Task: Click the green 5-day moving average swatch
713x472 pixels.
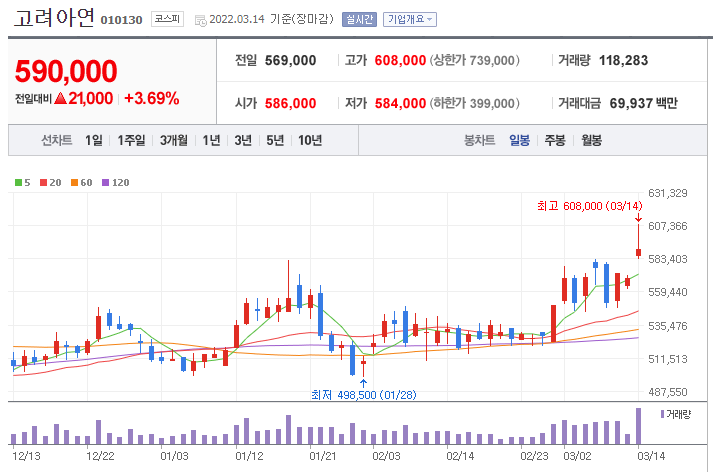Action: [x=18, y=182]
